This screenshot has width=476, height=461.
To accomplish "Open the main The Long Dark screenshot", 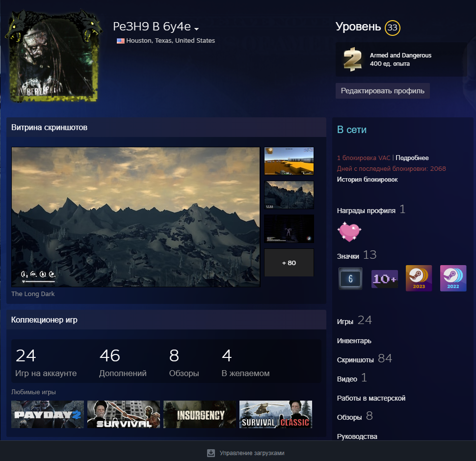I will click(x=135, y=217).
